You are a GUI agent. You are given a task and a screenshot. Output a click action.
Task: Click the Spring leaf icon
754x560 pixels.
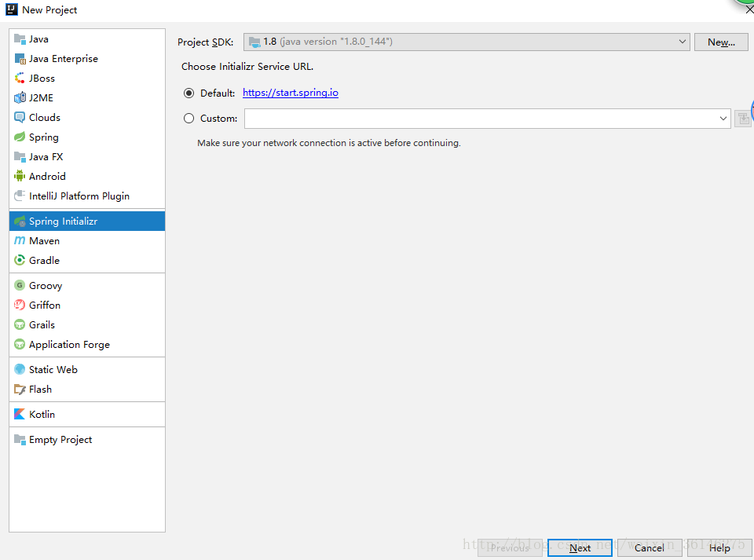[20, 137]
